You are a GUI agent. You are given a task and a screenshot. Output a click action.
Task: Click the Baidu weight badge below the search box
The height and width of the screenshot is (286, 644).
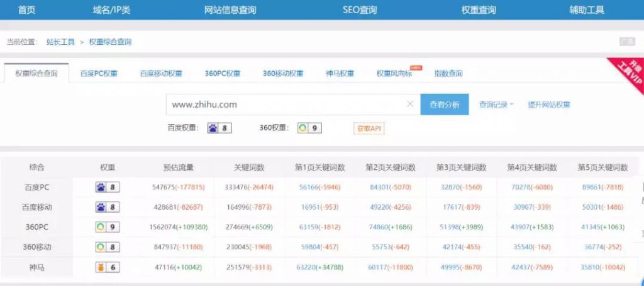click(219, 128)
